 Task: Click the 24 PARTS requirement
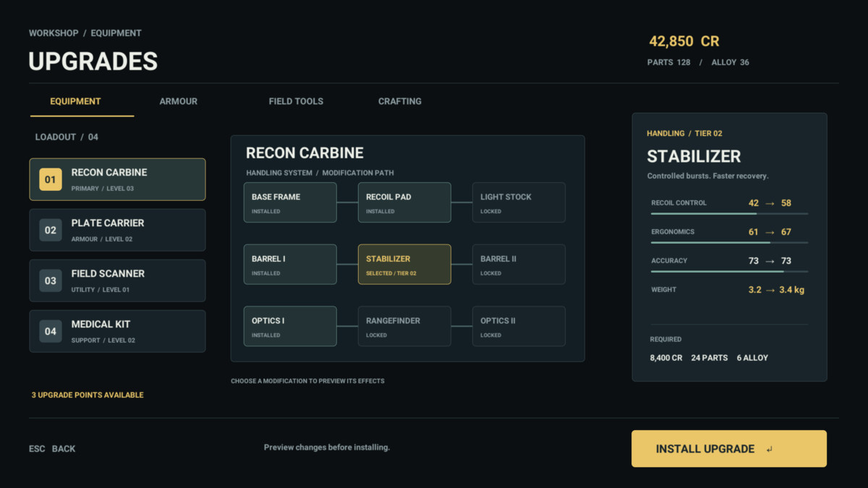[710, 358]
